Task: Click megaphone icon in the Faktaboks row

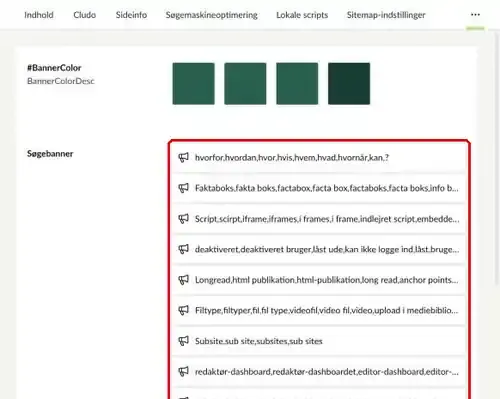Action: [x=183, y=188]
